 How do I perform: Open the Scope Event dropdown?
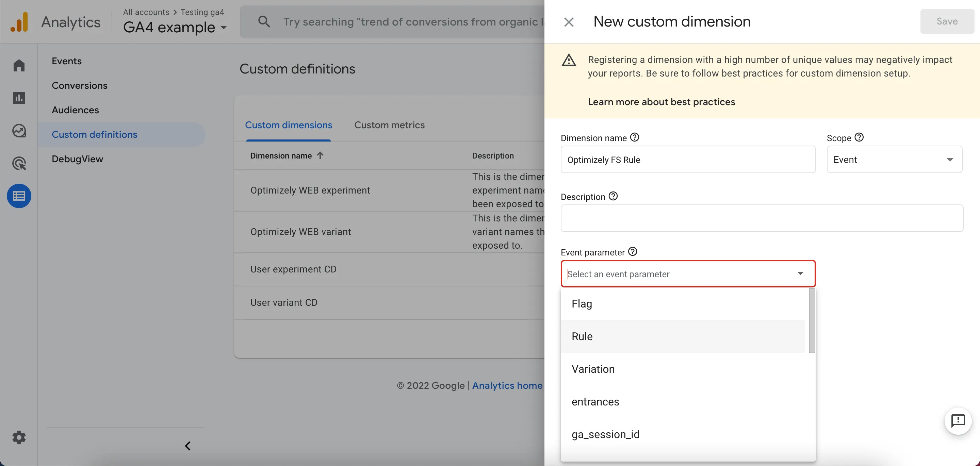894,160
